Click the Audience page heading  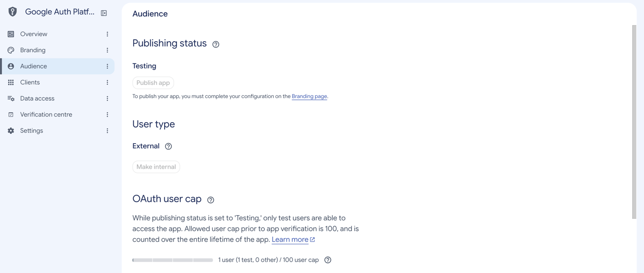click(x=150, y=14)
